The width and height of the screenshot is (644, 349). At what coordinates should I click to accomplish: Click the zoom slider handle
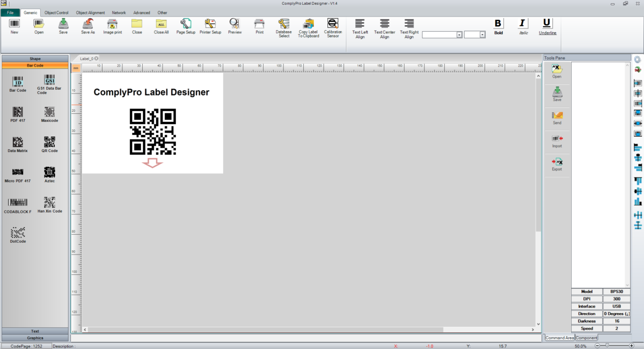(x=607, y=346)
